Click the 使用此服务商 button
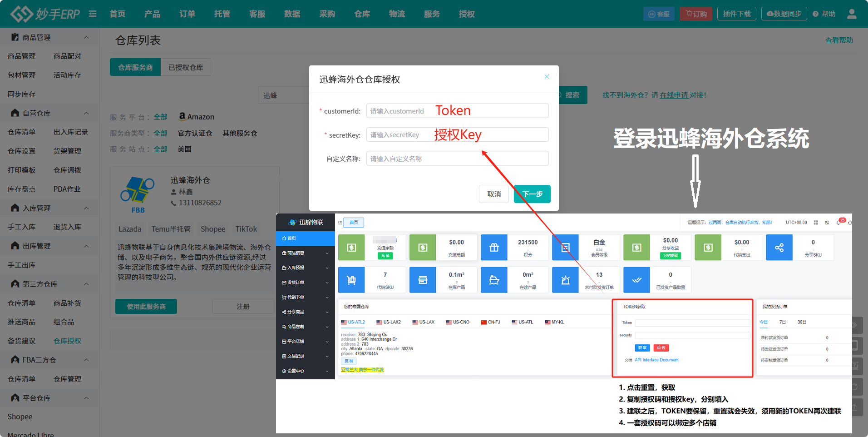The image size is (868, 437). [146, 307]
